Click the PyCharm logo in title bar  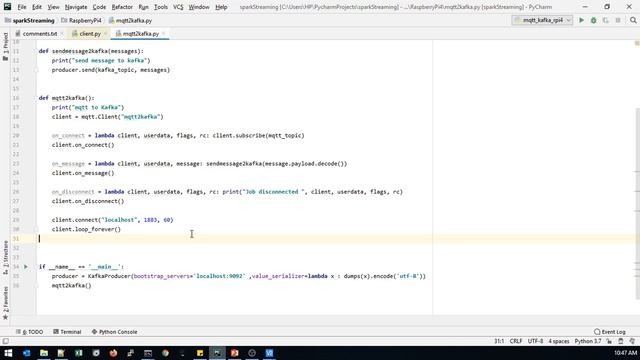coord(7,7)
